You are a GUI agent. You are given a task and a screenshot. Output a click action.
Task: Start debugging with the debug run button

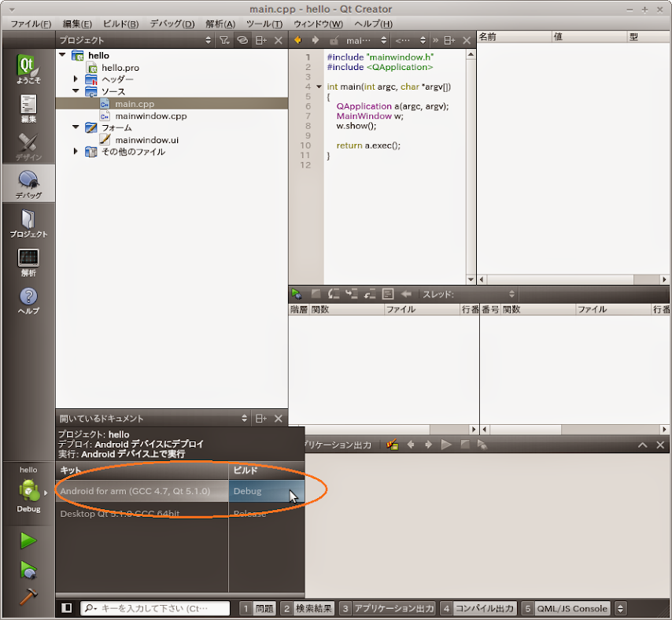click(x=28, y=570)
